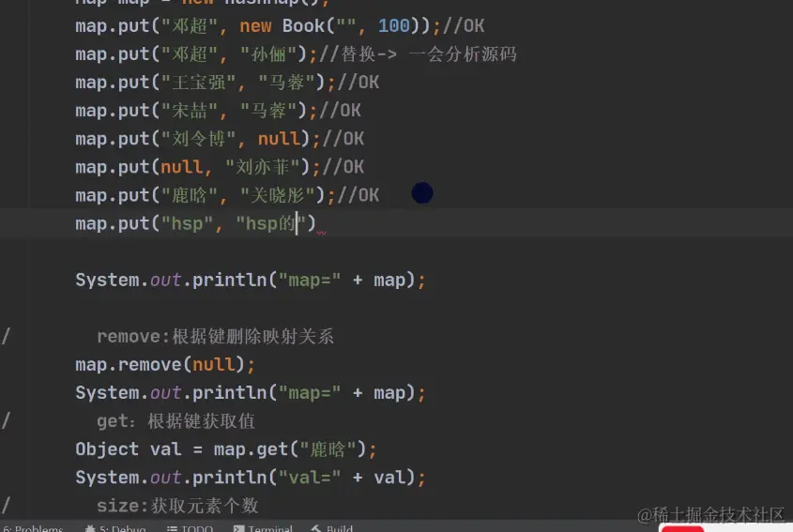Click the string "刘令博" in map.put
Screen dimensions: 793x532
[x=198, y=139]
